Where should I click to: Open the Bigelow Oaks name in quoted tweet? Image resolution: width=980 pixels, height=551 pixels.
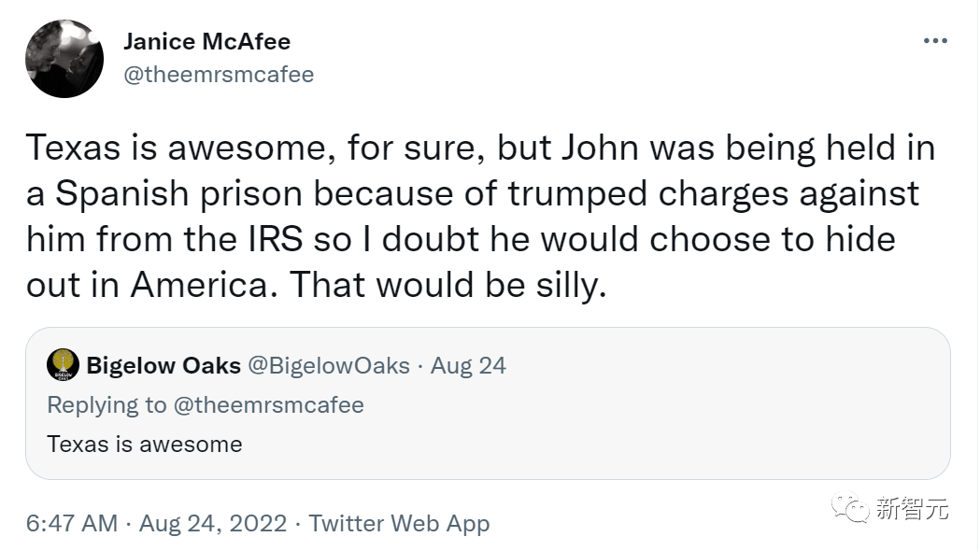pos(163,365)
